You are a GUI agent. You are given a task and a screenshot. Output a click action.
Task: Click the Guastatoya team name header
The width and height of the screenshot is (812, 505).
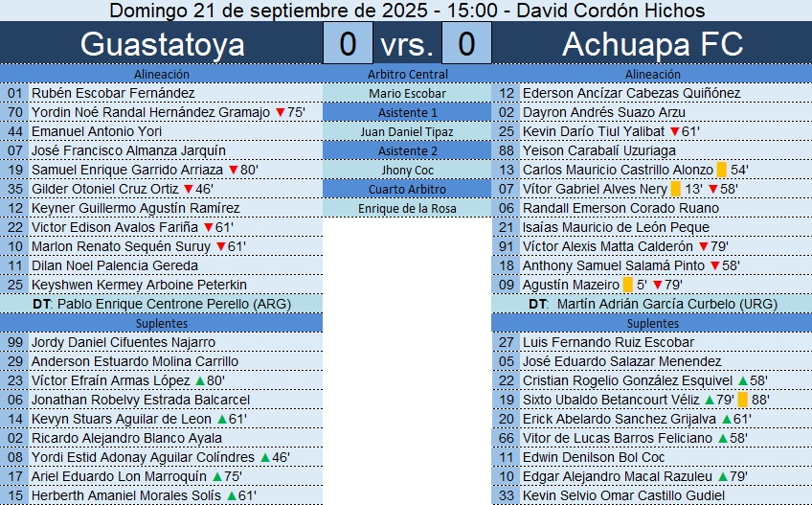(162, 43)
